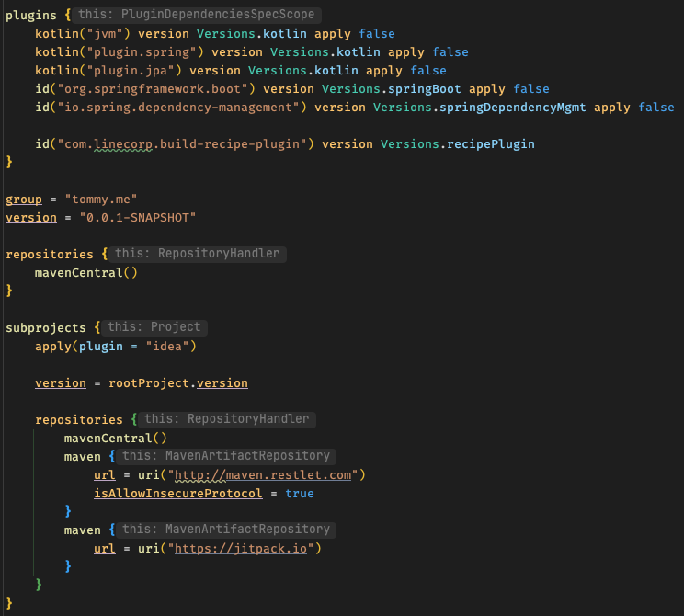Click the nested 'repositories' inside subprojects
Screen dimensions: 684x616
(78, 419)
